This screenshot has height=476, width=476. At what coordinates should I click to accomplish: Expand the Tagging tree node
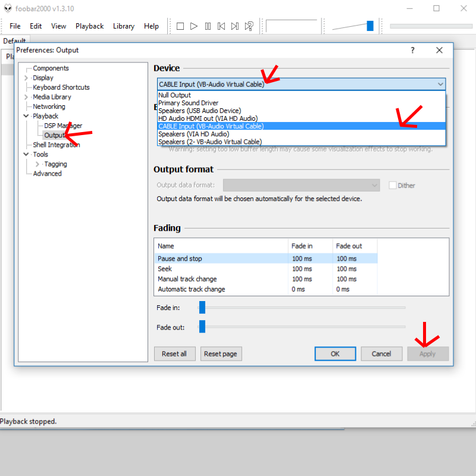tap(37, 164)
